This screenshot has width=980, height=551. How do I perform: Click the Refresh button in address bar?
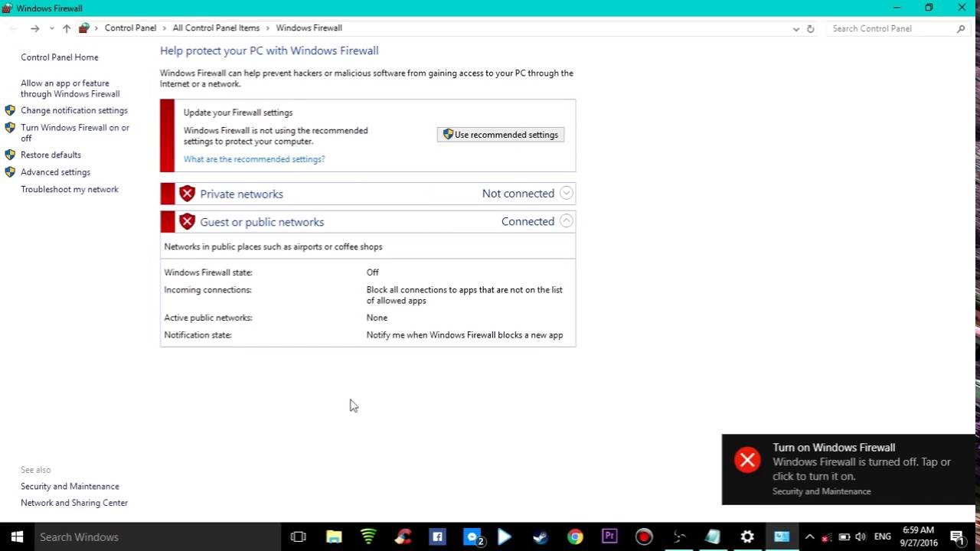click(x=810, y=28)
